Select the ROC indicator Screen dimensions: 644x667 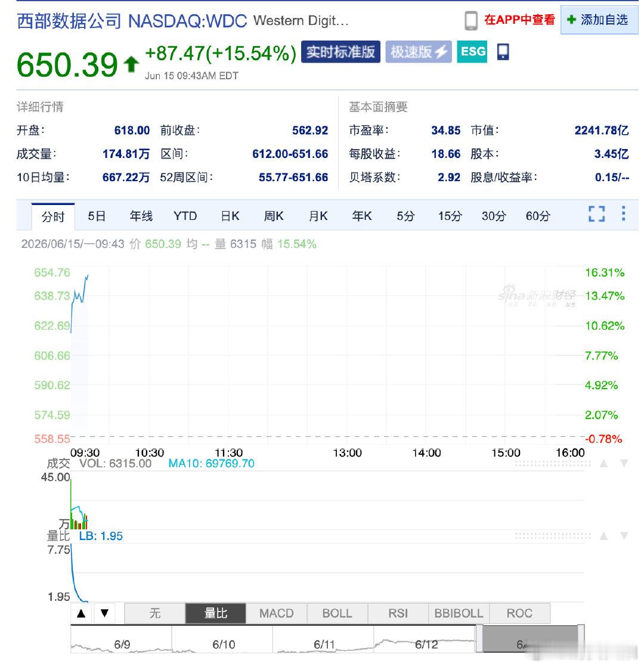pos(520,613)
